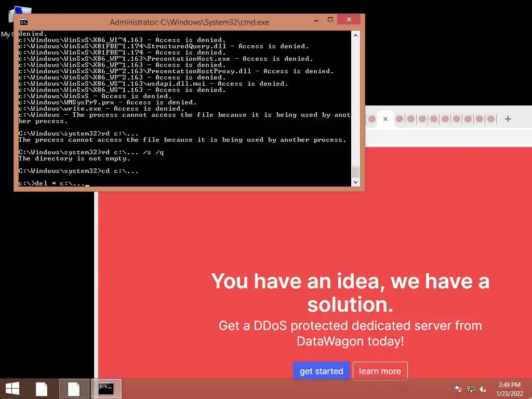Click the cmd.exe window title bar text
This screenshot has width=532, height=399.
189,22
